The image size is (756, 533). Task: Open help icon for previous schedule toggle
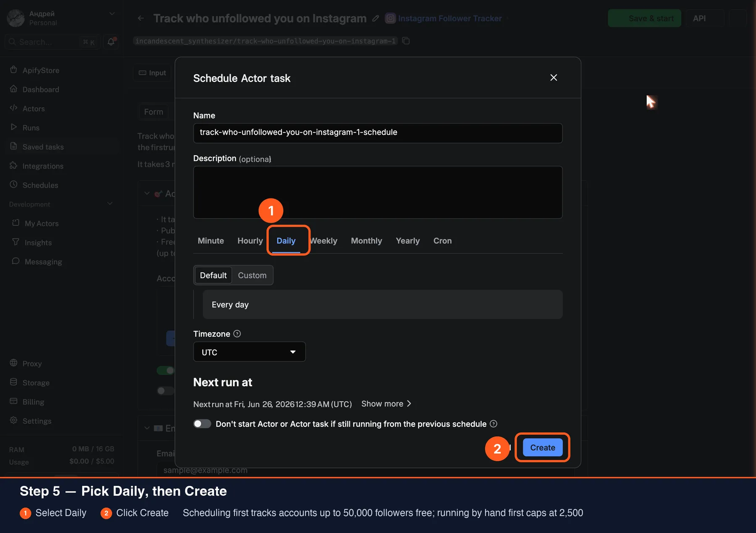[493, 424]
